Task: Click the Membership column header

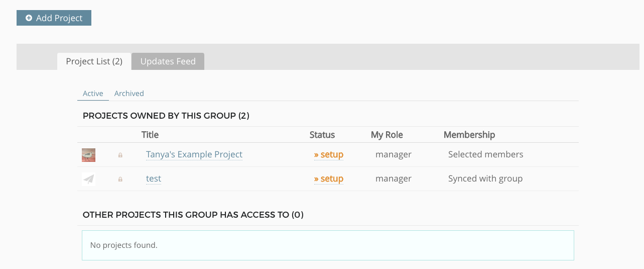Action: click(x=469, y=135)
